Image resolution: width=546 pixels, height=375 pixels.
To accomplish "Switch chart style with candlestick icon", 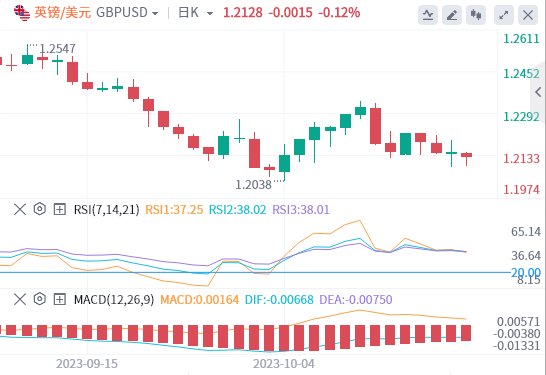I will [476, 15].
